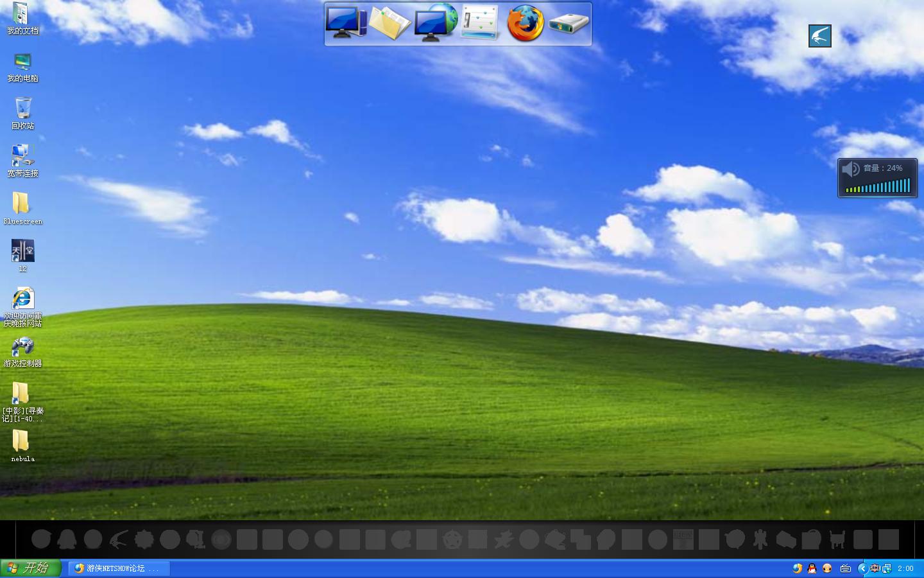Viewport: 924px width, 578px height.
Task: Select the Bluescreen folder
Action: tap(22, 209)
